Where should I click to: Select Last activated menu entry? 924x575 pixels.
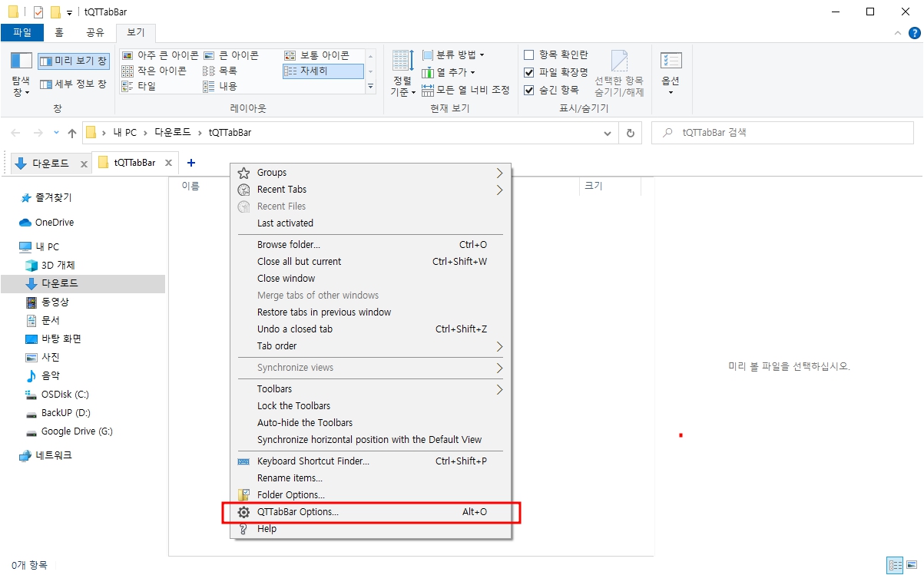[371, 223]
